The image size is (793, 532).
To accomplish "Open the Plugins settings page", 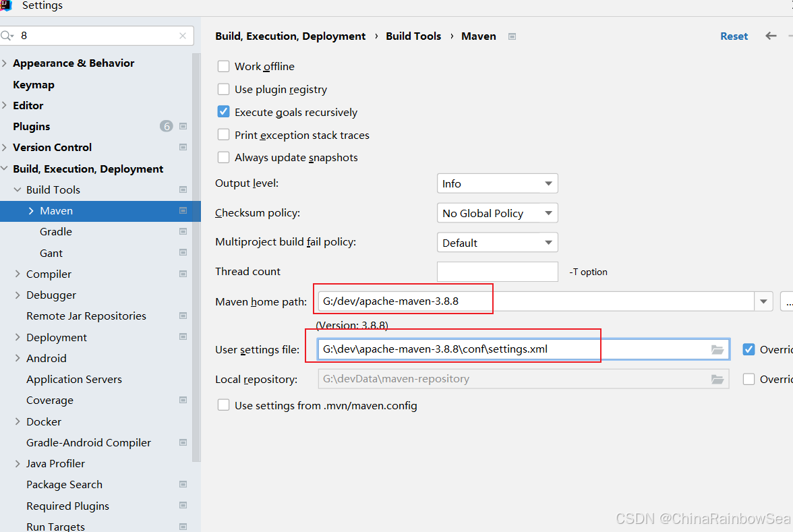I will [x=31, y=127].
